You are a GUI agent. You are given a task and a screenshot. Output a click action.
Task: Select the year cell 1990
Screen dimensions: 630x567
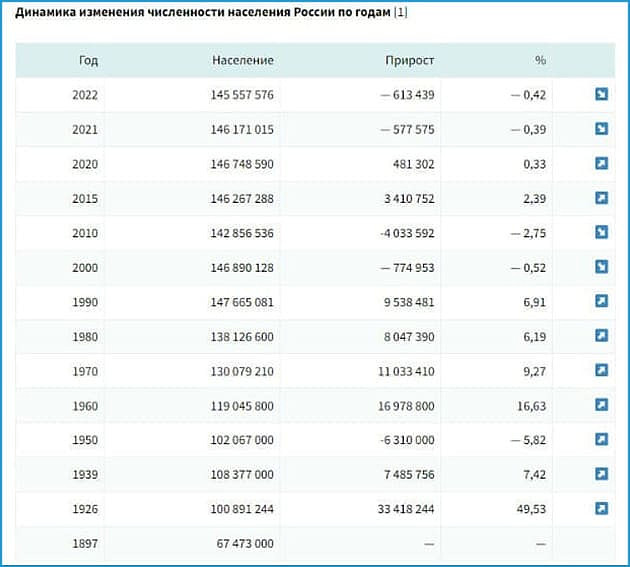85,302
